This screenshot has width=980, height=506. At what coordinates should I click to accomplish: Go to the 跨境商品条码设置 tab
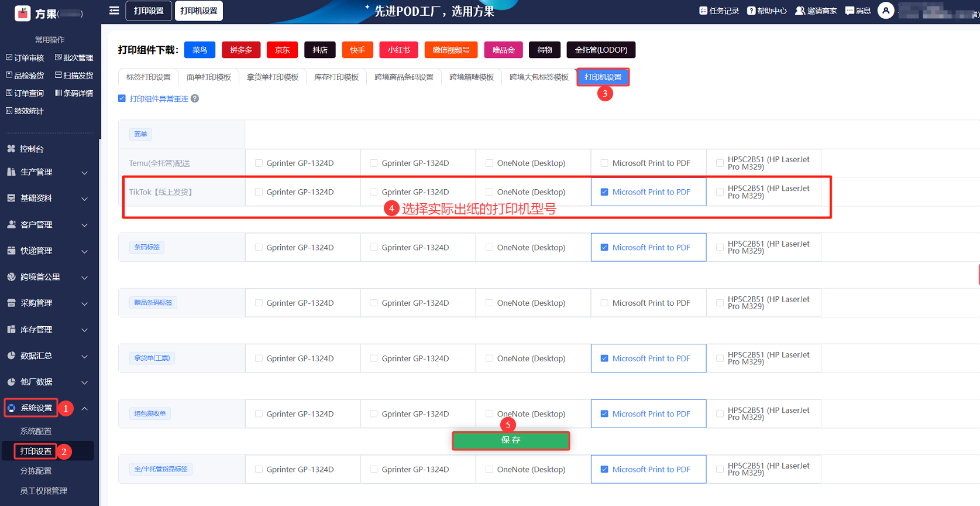click(404, 77)
